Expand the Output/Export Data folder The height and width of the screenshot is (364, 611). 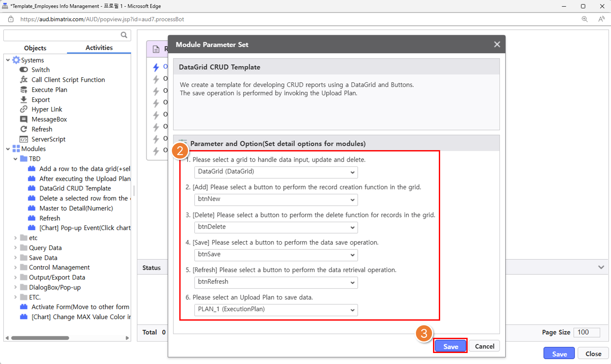point(15,277)
